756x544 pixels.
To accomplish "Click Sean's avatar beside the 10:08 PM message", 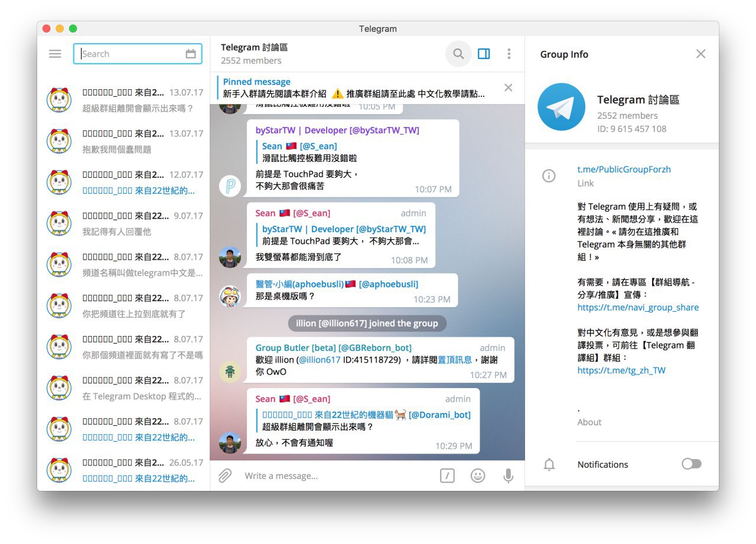I will tap(230, 257).
